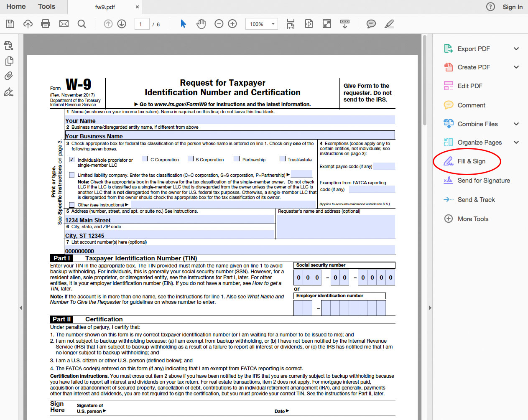Viewport: 528px width, 420px height.
Task: Uncheck Individual/sole proprietor checkbox
Action: click(x=72, y=160)
